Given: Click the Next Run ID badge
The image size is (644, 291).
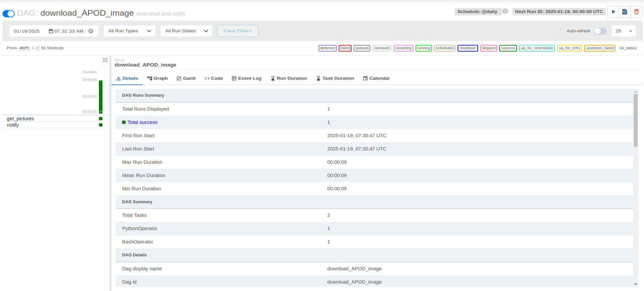Looking at the screenshot, I should 559,12.
